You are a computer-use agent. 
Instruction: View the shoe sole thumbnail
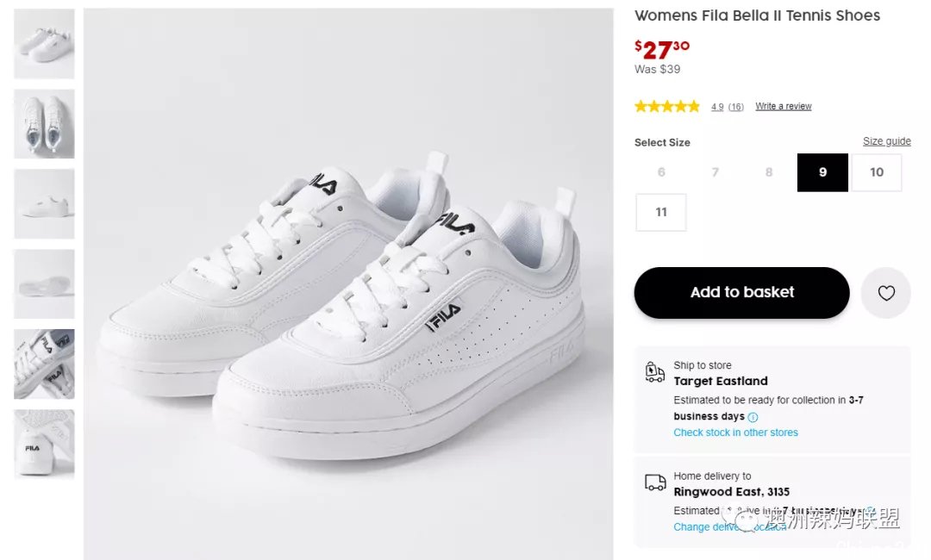[x=45, y=284]
